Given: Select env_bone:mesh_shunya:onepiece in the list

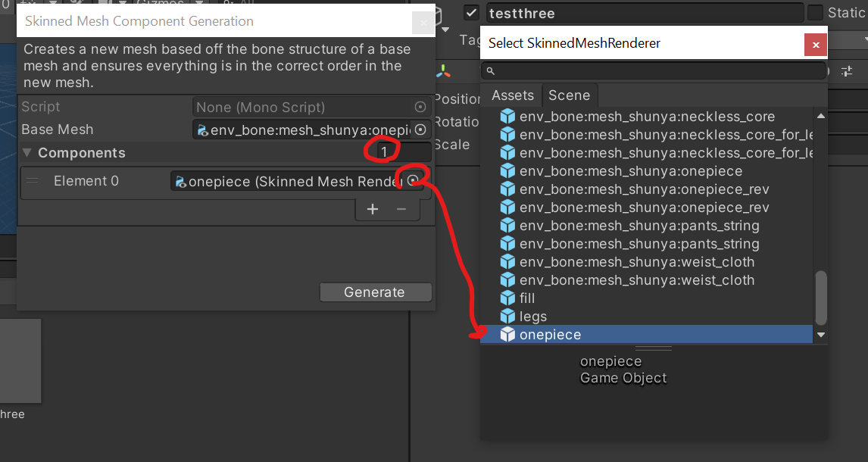Looking at the screenshot, I should pyautogui.click(x=630, y=171).
